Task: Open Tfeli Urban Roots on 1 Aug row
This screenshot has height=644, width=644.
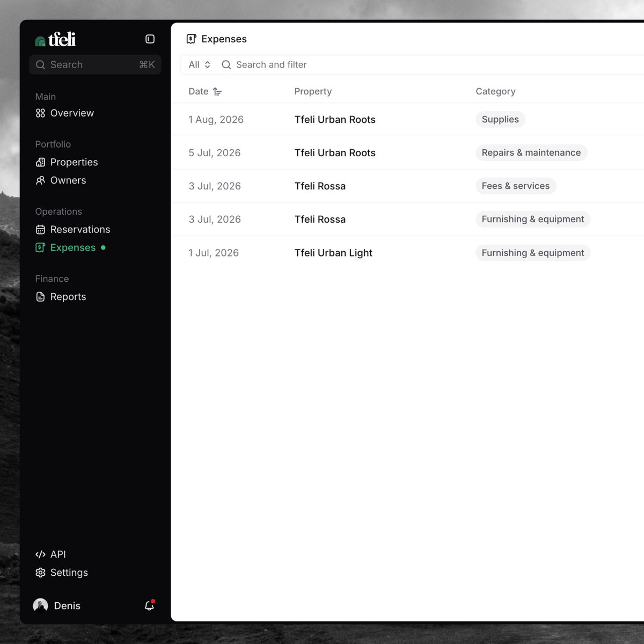Action: tap(335, 120)
